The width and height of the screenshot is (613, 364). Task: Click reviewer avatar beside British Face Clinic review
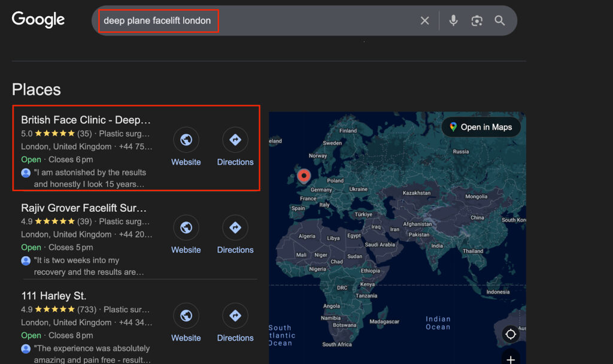click(26, 173)
